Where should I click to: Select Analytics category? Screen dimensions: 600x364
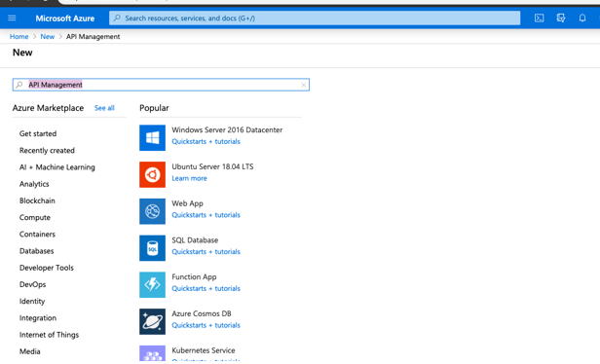point(34,184)
